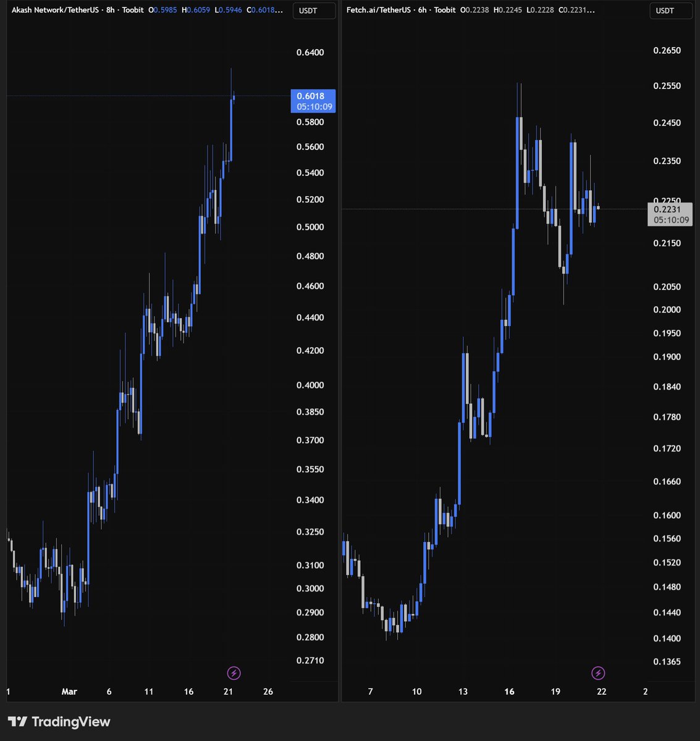Toggle USDT currency on the Akash chart
700x741 pixels.
pos(314,10)
